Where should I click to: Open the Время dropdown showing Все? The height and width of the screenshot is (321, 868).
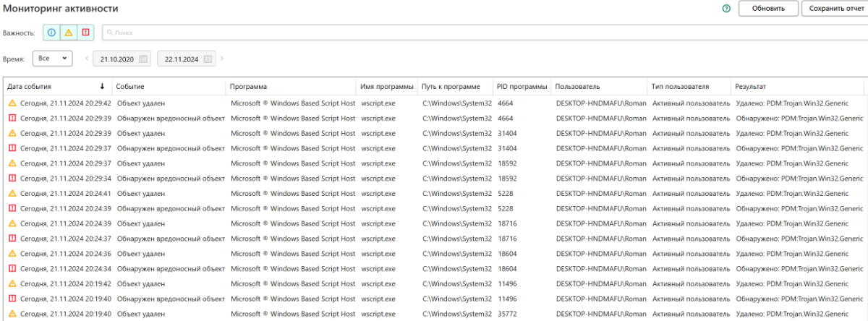pyautogui.click(x=53, y=59)
